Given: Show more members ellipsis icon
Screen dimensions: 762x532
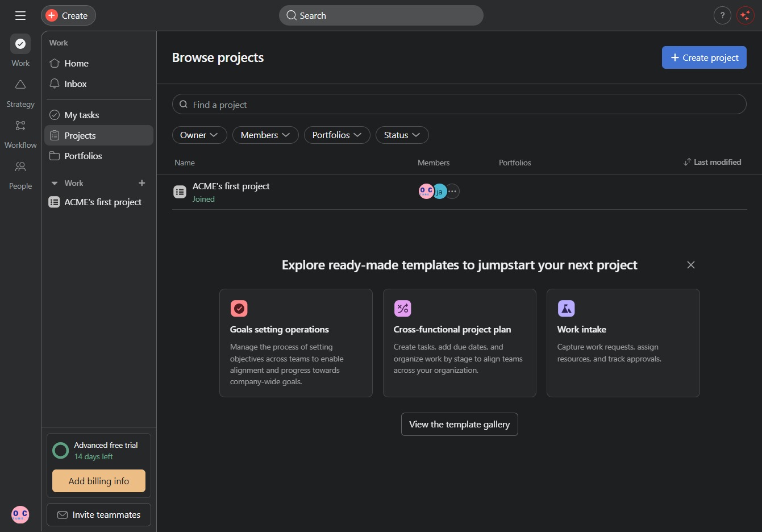Looking at the screenshot, I should (x=452, y=192).
